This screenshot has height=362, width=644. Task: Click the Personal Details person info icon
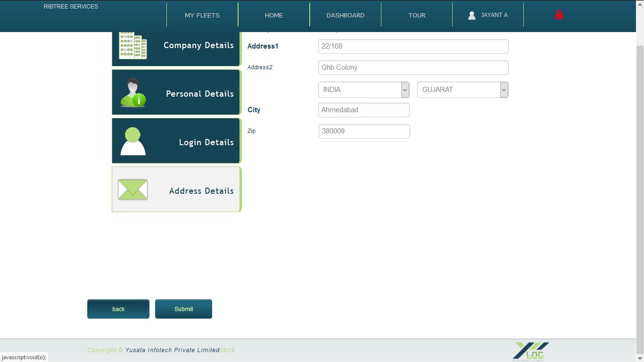click(x=132, y=93)
